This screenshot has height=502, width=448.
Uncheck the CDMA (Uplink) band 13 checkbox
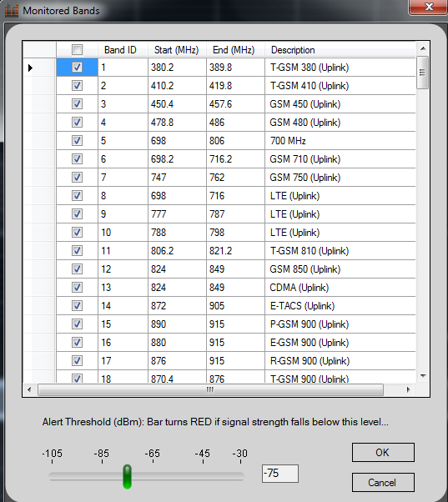pos(77,287)
